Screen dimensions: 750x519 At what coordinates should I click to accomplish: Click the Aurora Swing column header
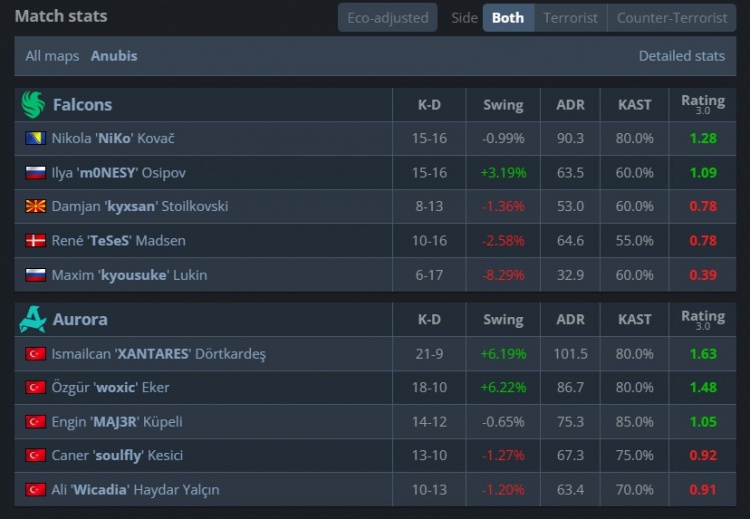pyautogui.click(x=503, y=319)
